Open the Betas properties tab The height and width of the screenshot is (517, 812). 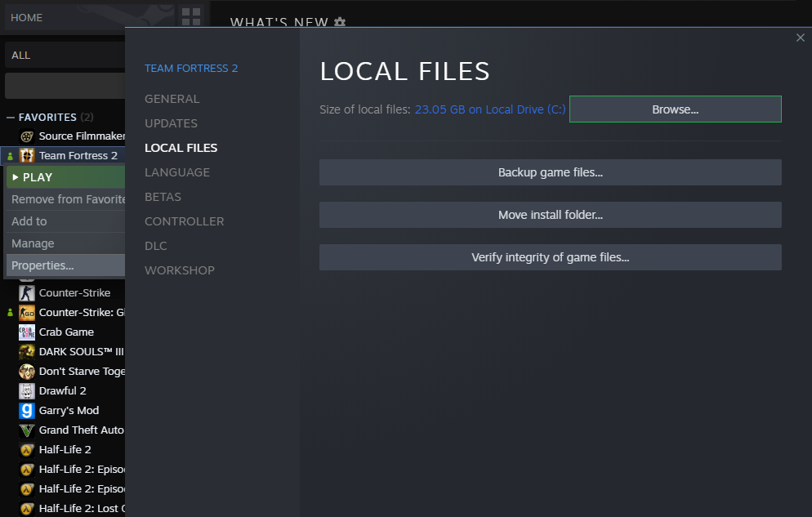click(163, 197)
